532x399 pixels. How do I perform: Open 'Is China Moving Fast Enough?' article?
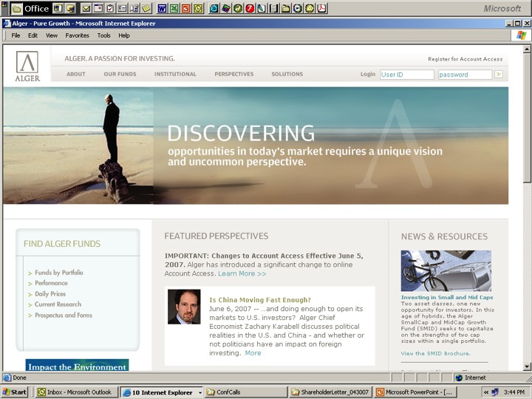click(x=260, y=300)
